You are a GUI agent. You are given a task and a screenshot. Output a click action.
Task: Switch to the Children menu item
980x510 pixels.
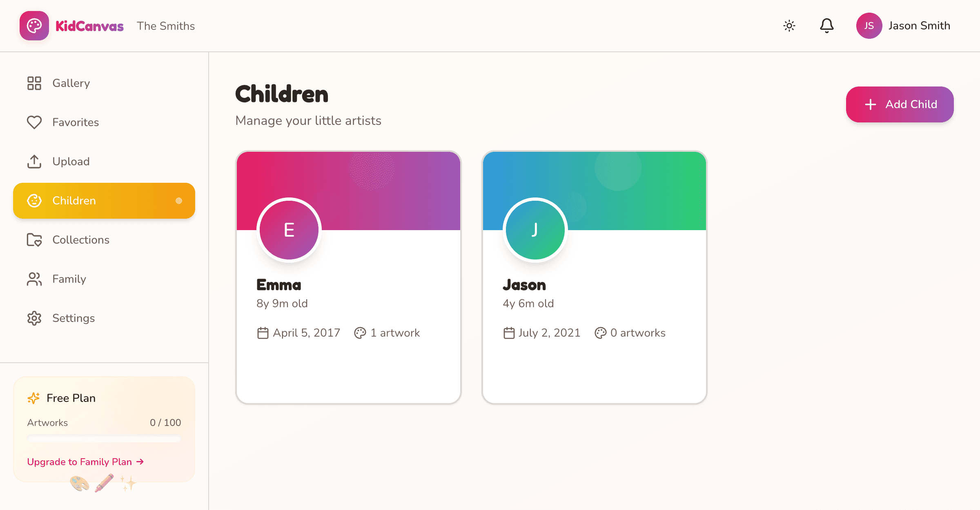[x=74, y=200]
